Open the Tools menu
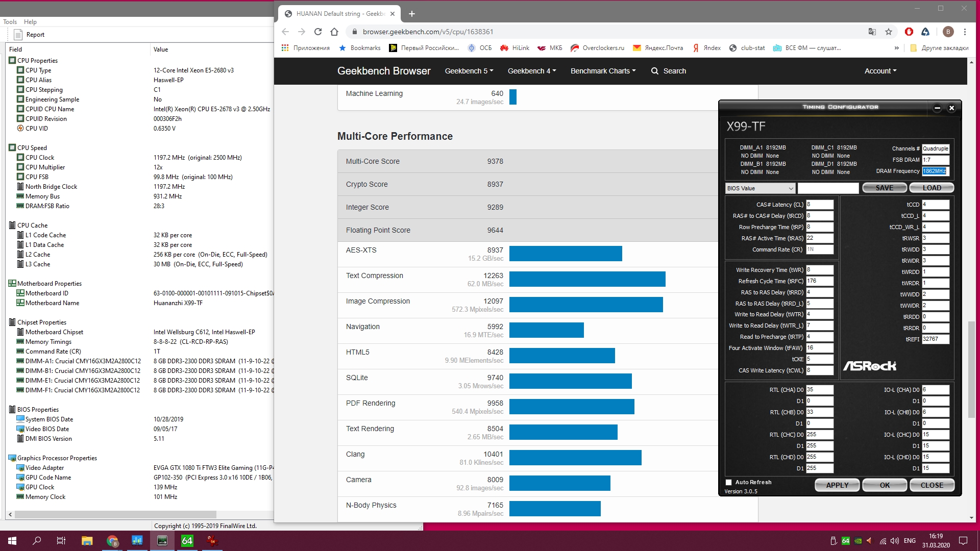 (10, 22)
